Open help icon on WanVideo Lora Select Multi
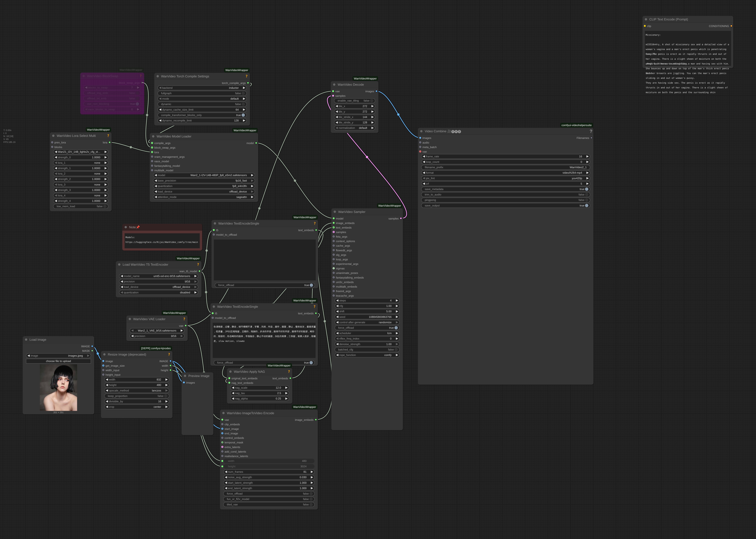Image resolution: width=756 pixels, height=539 pixels. coord(108,136)
